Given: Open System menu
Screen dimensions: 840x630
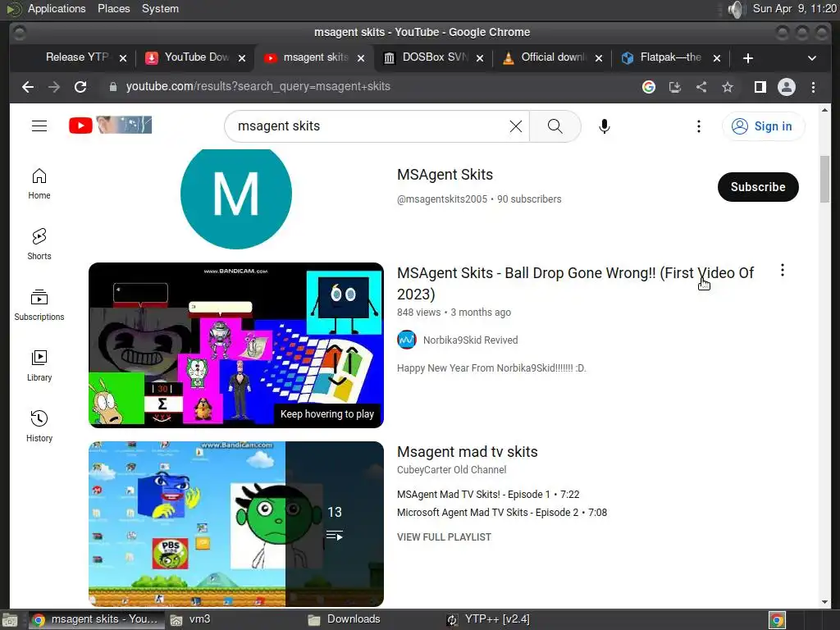Looking at the screenshot, I should click(160, 8).
